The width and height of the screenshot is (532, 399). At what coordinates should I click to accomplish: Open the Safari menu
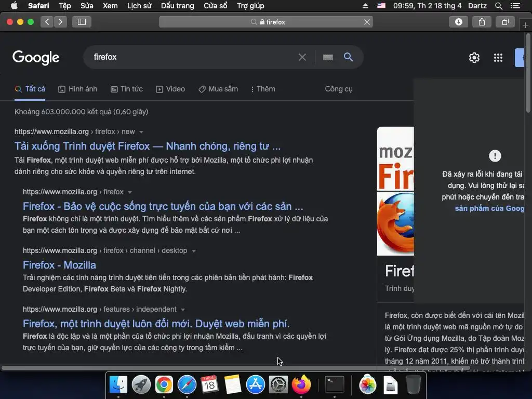(38, 6)
